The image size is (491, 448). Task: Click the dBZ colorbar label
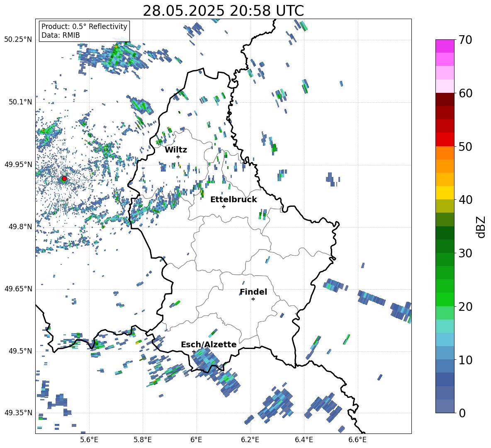tap(481, 227)
